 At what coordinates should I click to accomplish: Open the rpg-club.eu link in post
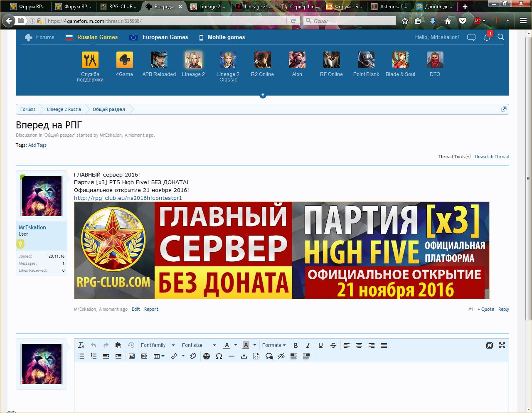coord(128,198)
